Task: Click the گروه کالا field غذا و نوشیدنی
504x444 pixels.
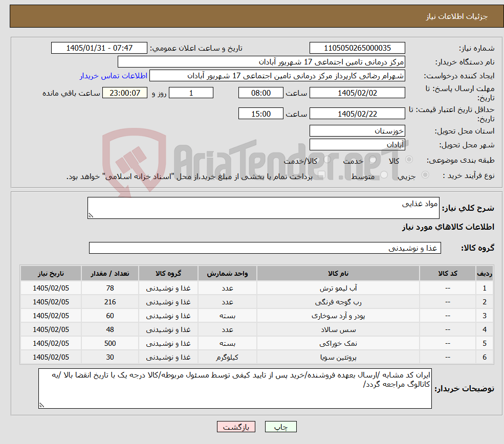Action: click(265, 248)
